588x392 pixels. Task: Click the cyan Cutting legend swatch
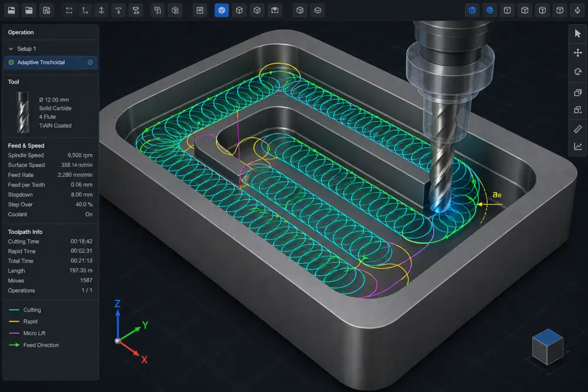click(14, 310)
